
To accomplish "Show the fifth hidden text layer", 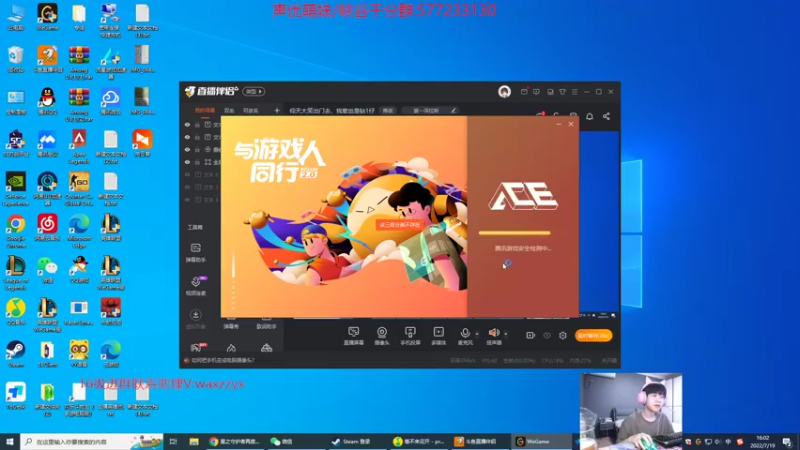I will pos(187,174).
